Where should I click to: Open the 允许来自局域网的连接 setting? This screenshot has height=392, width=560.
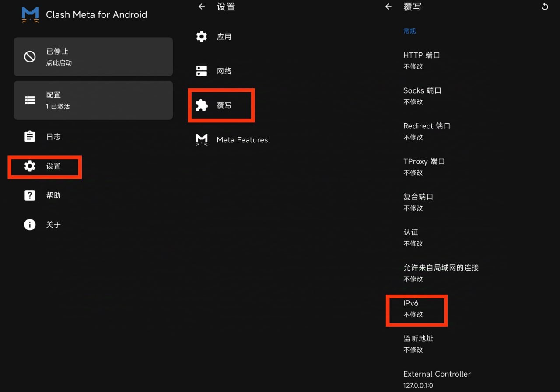tap(440, 273)
